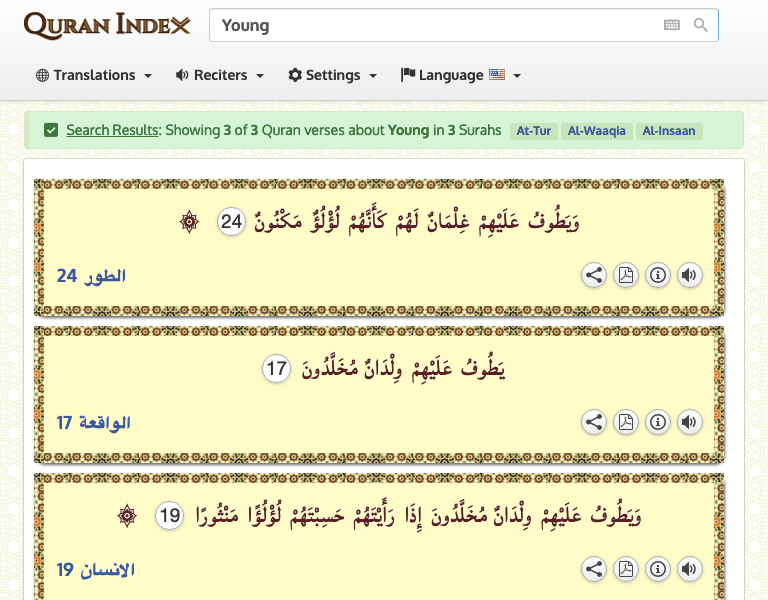Open the Reciters dropdown menu
The image size is (768, 600).
220,75
